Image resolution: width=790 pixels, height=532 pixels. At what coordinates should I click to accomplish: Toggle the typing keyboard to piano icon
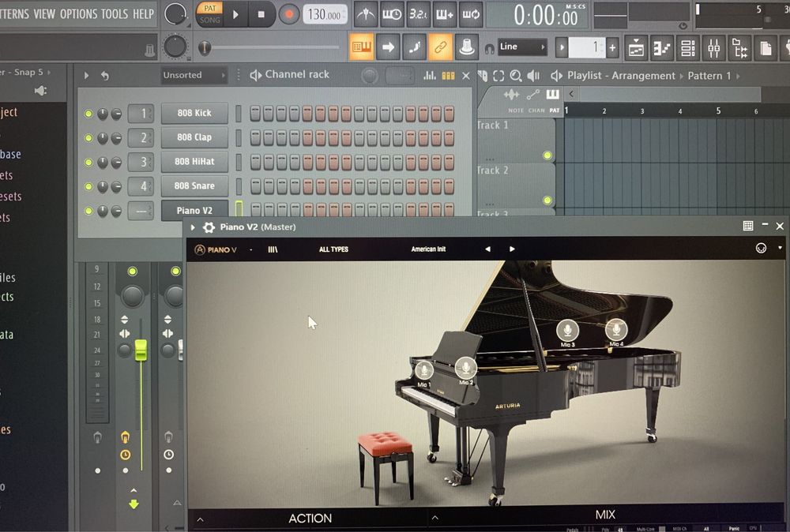(x=361, y=47)
